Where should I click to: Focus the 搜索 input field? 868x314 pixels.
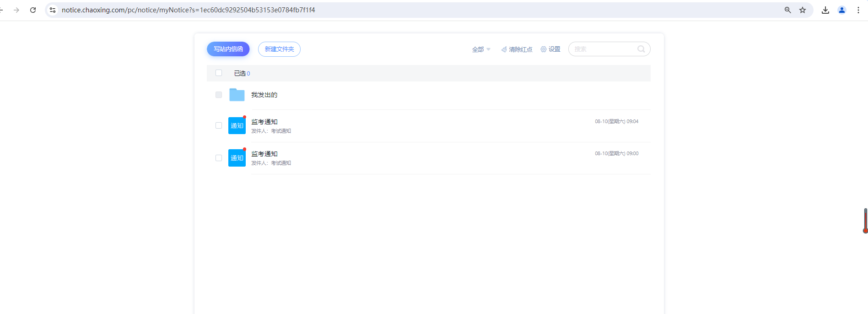tap(604, 49)
